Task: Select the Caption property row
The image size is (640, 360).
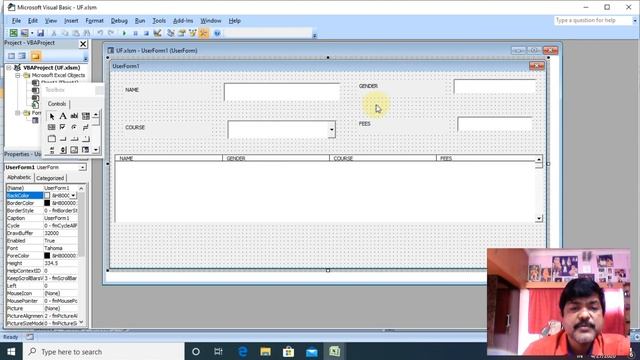Action: (x=42, y=218)
